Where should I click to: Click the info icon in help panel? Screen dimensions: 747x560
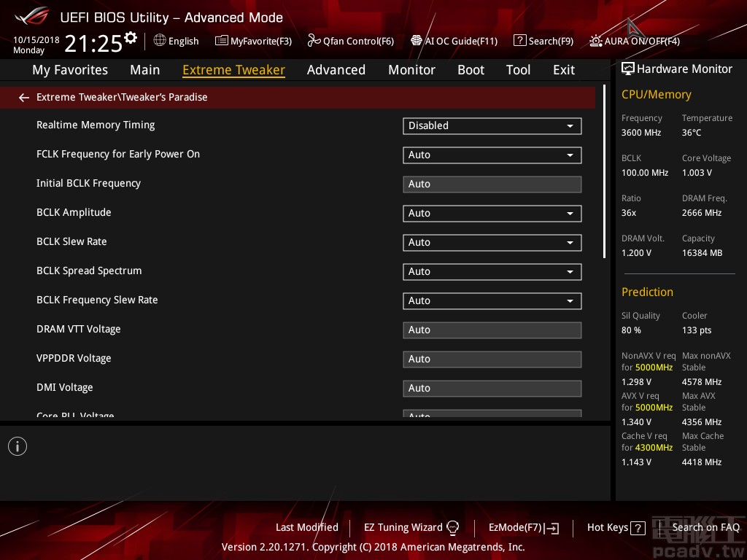point(18,446)
